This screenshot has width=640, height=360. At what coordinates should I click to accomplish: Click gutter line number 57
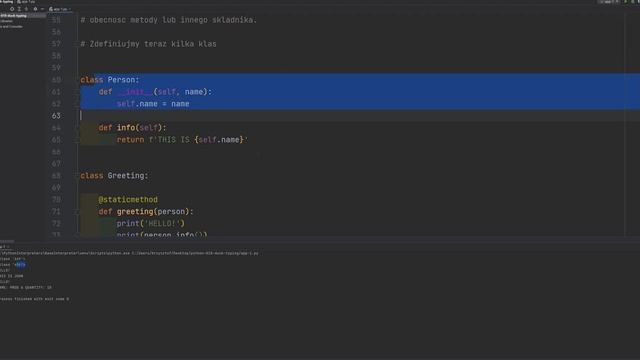[x=56, y=44]
